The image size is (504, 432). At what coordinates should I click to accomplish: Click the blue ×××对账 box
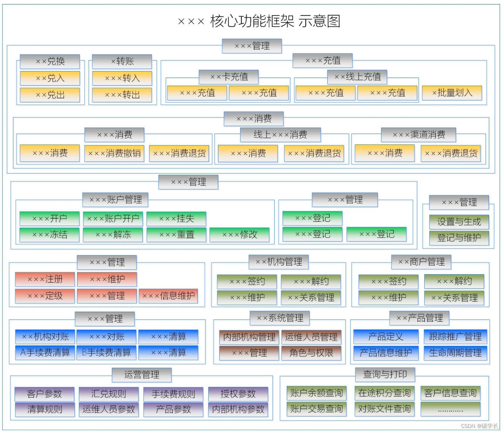107,337
